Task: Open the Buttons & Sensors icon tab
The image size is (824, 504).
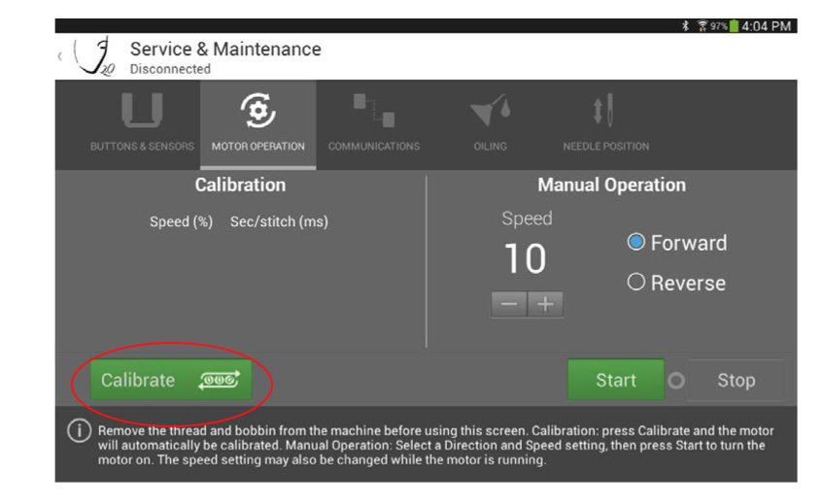Action: coord(142,112)
